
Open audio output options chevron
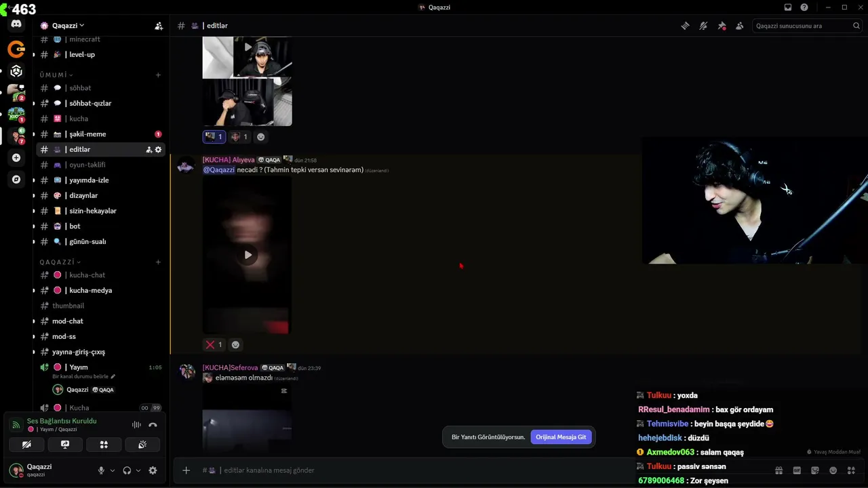point(138,470)
